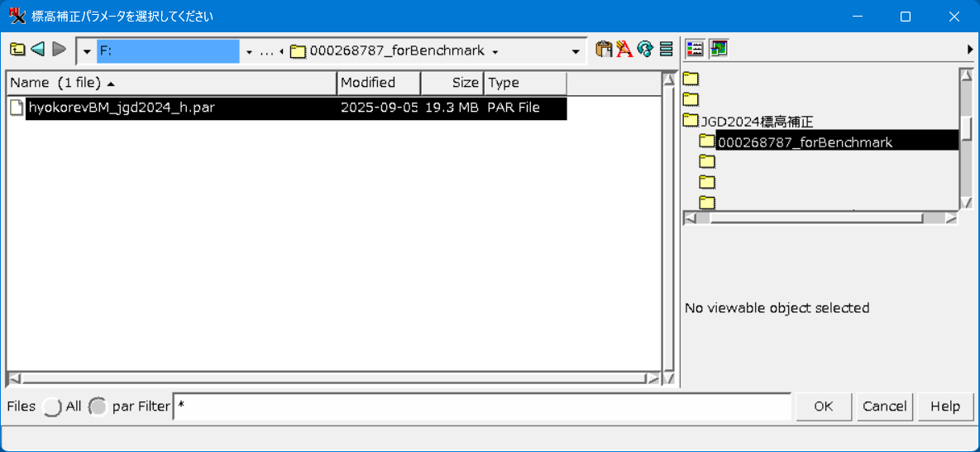Sort files by Size column header
The width and height of the screenshot is (980, 452).
(452, 83)
